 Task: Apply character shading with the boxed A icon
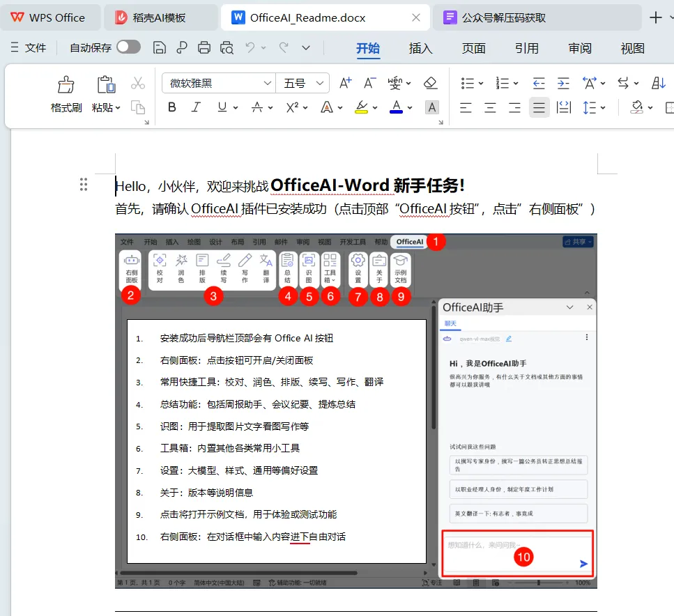click(x=432, y=107)
